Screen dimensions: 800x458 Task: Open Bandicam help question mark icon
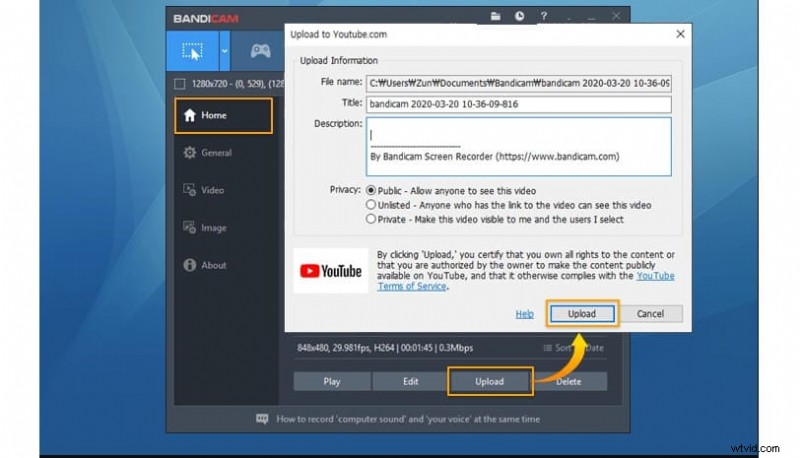click(x=544, y=16)
